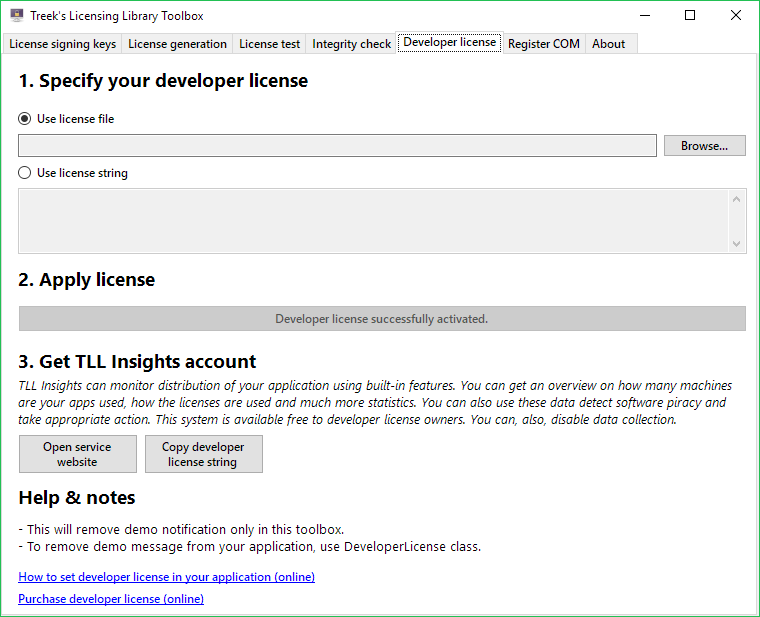Open the Integrity check tab
Viewport: 760px width, 617px height.
(351, 44)
